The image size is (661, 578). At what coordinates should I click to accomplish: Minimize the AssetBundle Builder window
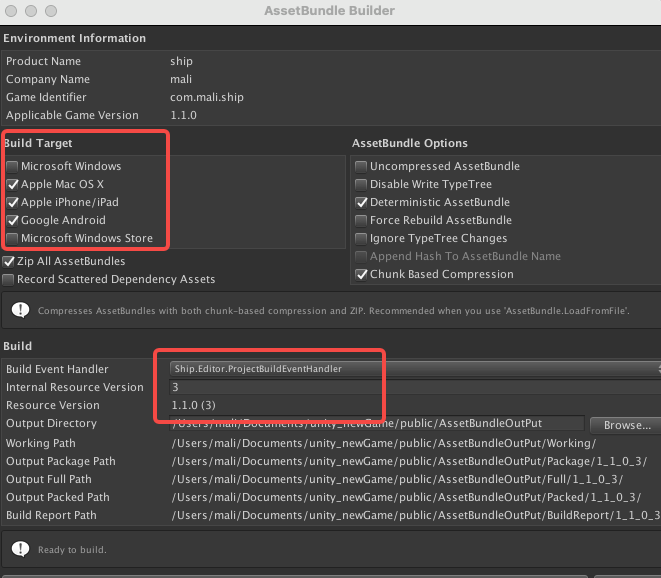tap(31, 11)
